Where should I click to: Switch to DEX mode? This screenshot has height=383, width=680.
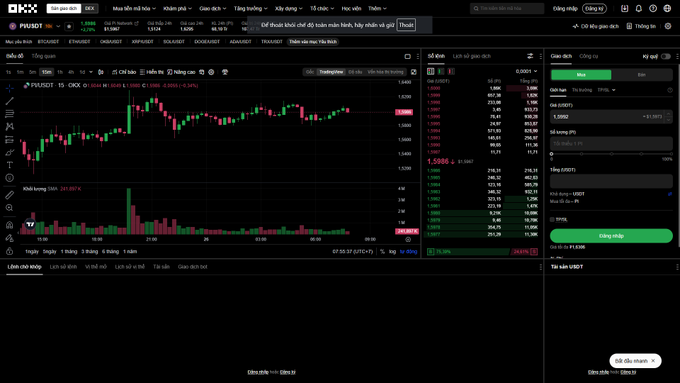coord(90,8)
